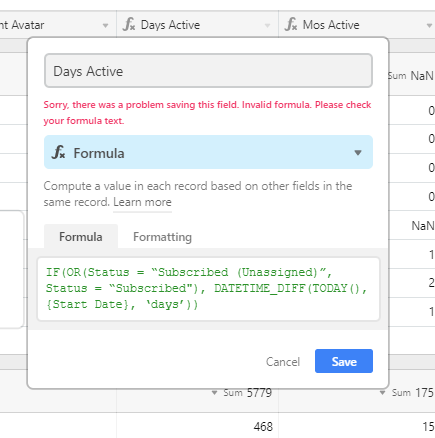Open the Sum 5779 summary dropdown

[x=215, y=393]
